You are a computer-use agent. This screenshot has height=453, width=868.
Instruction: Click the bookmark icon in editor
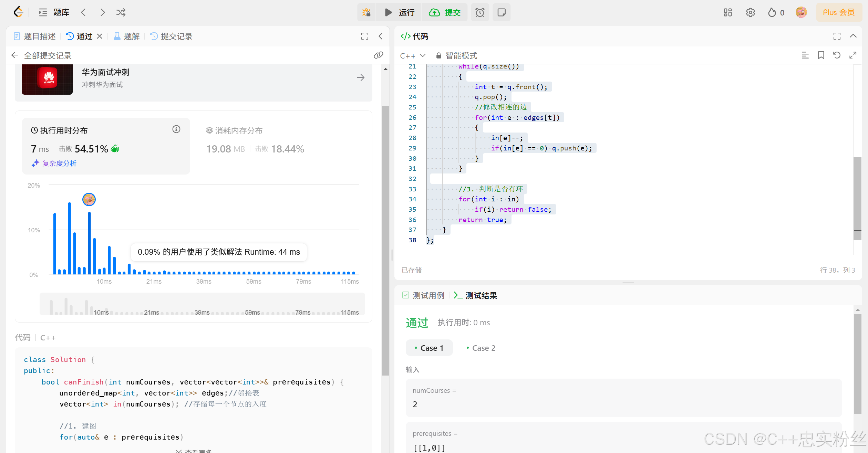click(x=821, y=55)
